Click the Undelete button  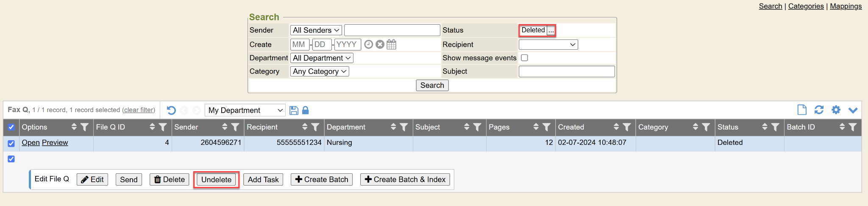(216, 180)
